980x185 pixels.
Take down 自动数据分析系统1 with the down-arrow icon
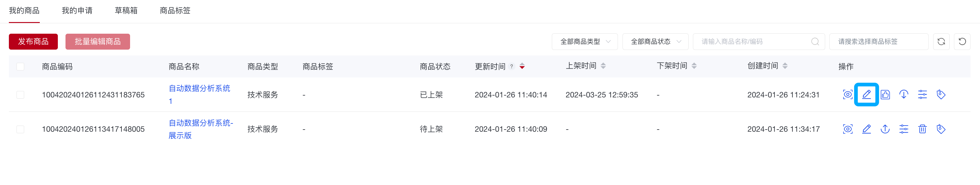[x=904, y=94]
